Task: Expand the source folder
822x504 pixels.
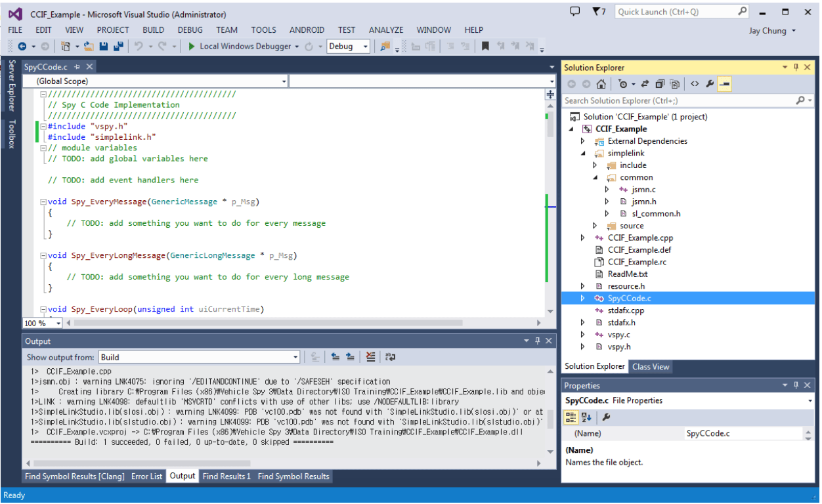Action: pos(595,226)
